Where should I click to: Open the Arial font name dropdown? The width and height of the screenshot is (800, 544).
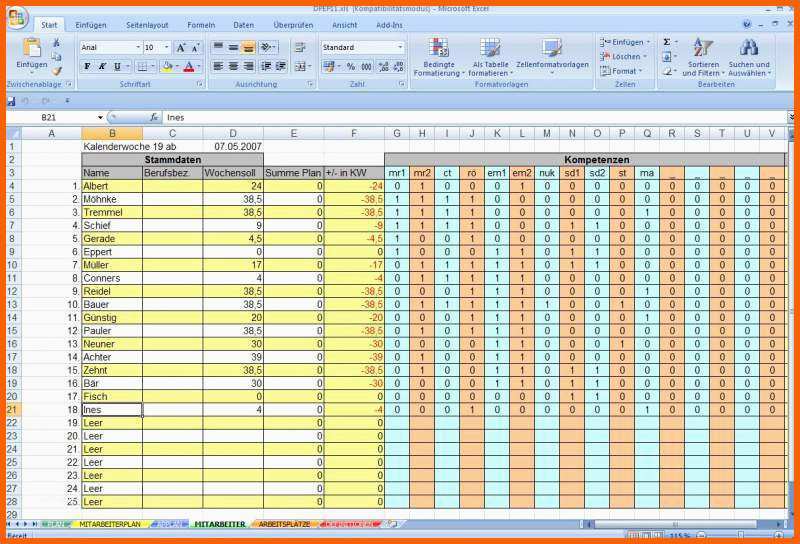point(137,47)
